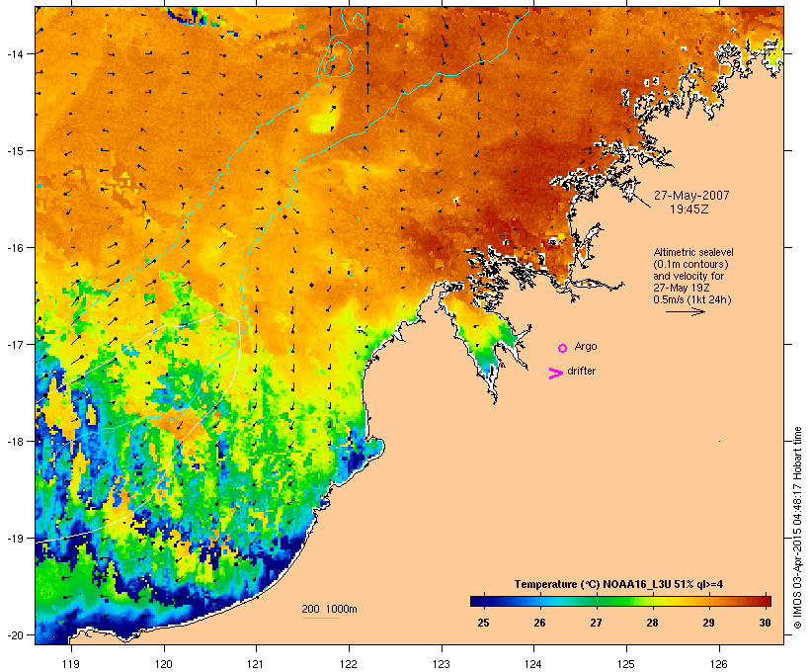Click the latitude label -20
Viewport: 810px width, 672px height.
tap(15, 635)
